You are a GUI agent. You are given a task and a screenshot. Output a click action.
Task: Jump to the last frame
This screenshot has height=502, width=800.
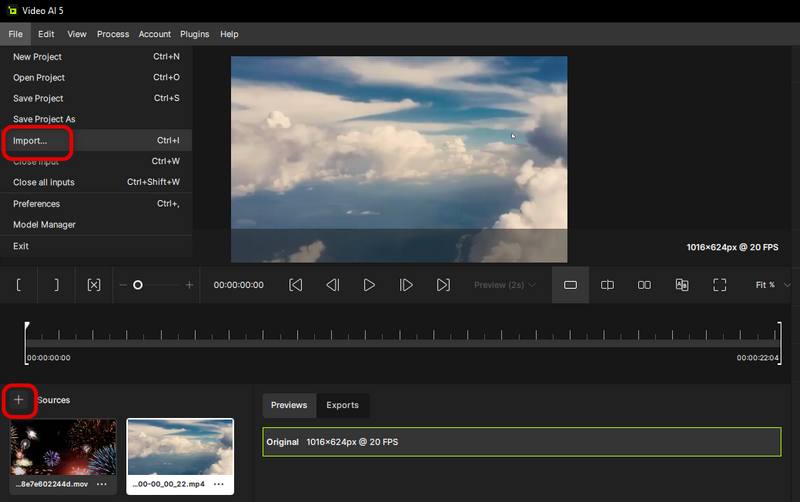(x=443, y=285)
